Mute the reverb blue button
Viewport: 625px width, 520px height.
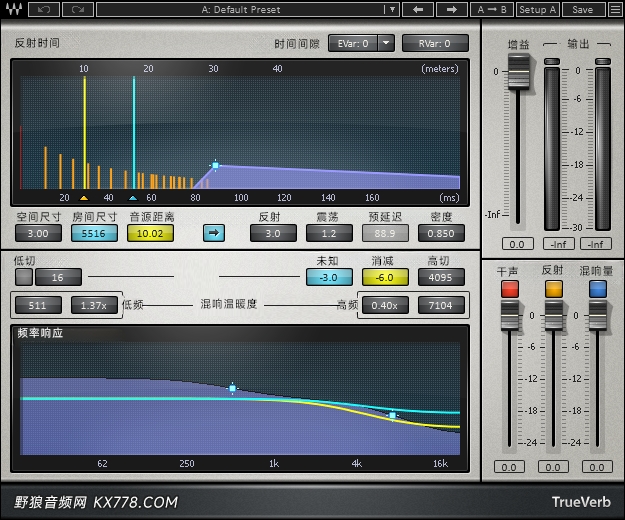pos(597,289)
